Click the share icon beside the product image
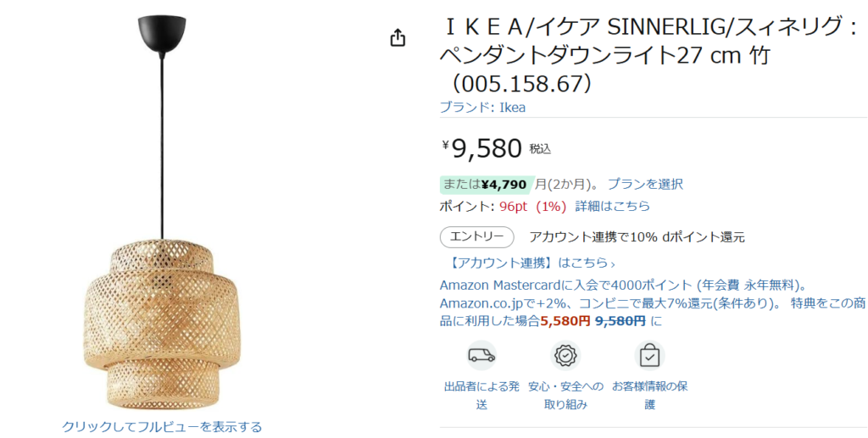Screen dimensions: 868x438 [x=398, y=38]
